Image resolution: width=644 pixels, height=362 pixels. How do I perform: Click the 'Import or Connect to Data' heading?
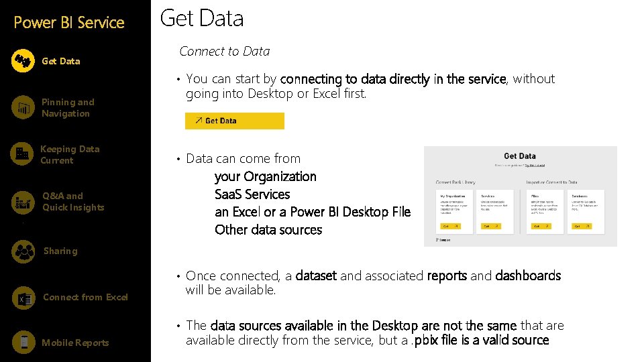pos(551,182)
